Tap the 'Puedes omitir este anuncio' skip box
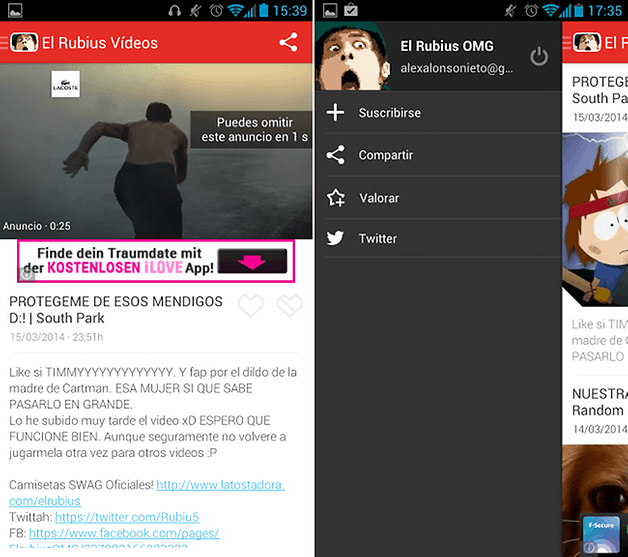 tap(251, 130)
